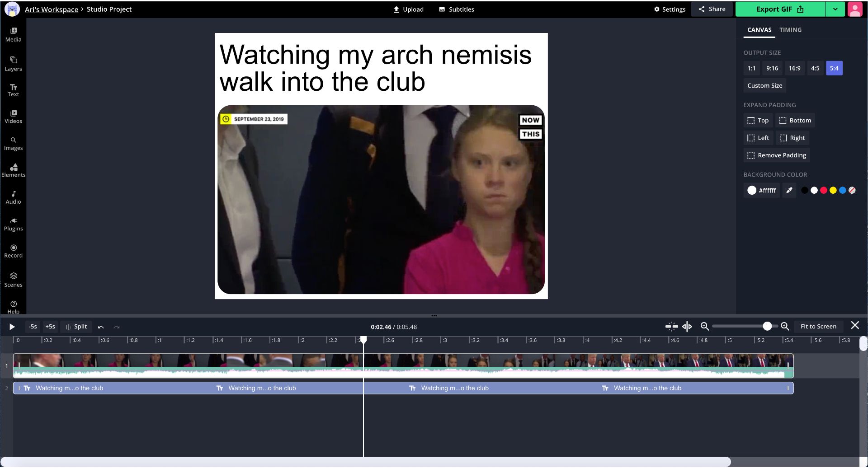The height and width of the screenshot is (468, 868).
Task: Click the undo arrow icon
Action: [x=101, y=327]
